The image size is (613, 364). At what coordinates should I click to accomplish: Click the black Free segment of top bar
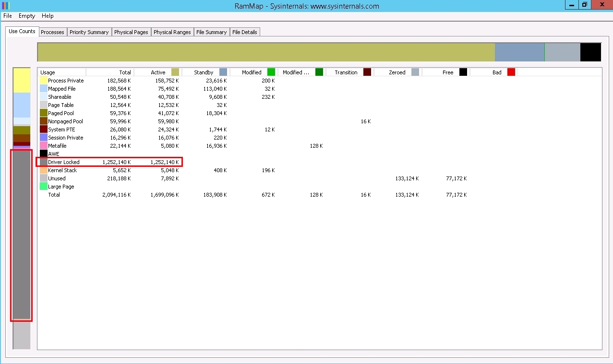(590, 52)
